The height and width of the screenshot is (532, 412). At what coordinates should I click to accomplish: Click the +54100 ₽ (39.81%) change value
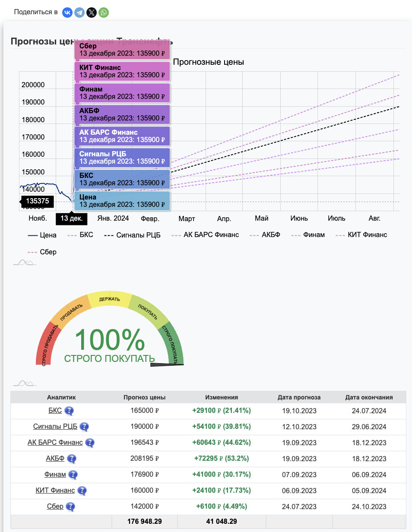[x=222, y=427]
